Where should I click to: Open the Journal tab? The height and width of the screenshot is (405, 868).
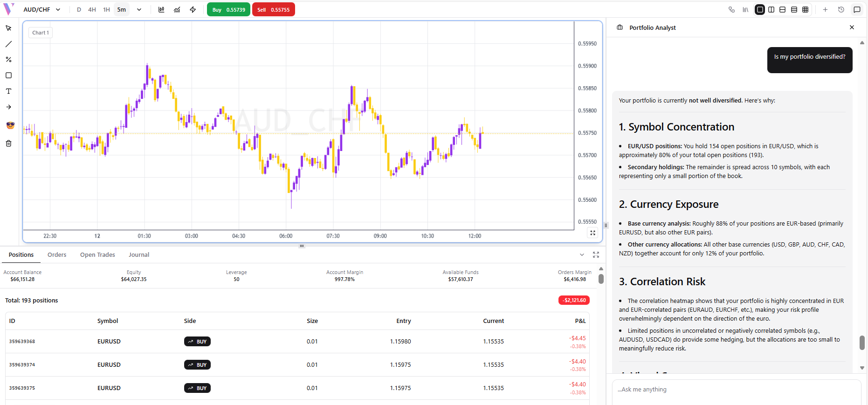[x=139, y=255]
